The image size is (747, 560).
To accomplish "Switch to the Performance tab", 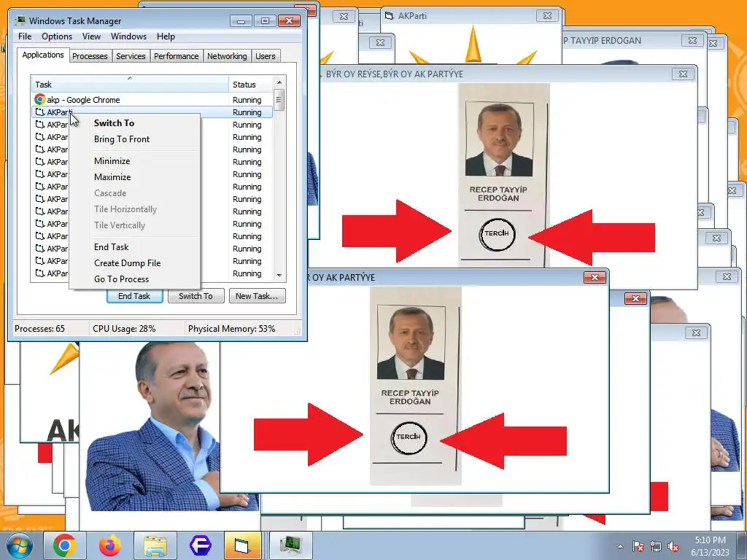I will click(x=176, y=56).
